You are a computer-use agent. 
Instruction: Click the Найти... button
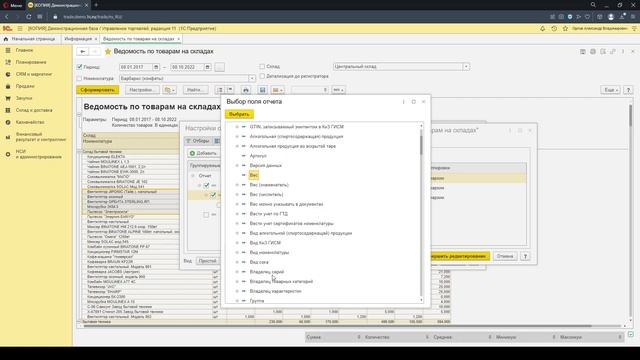click(x=195, y=90)
